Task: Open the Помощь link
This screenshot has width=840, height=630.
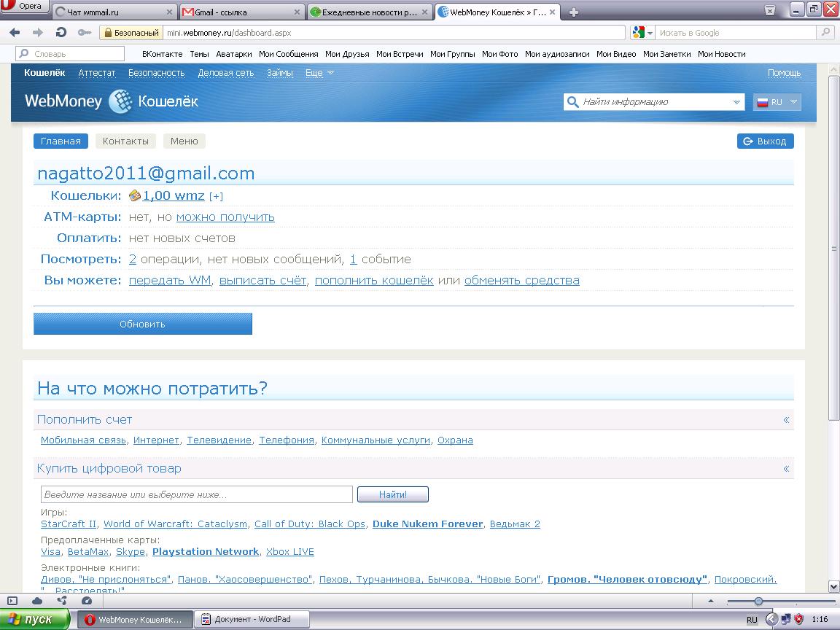Action: [x=785, y=73]
